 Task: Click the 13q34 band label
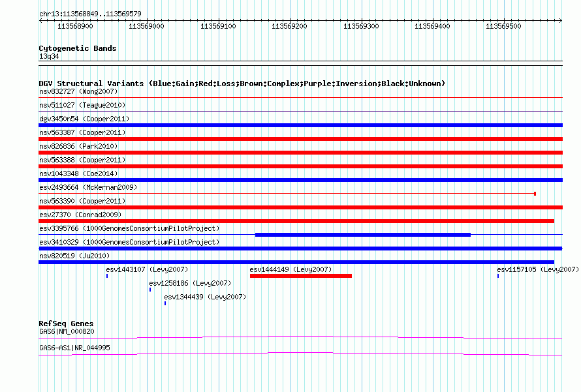[49, 56]
